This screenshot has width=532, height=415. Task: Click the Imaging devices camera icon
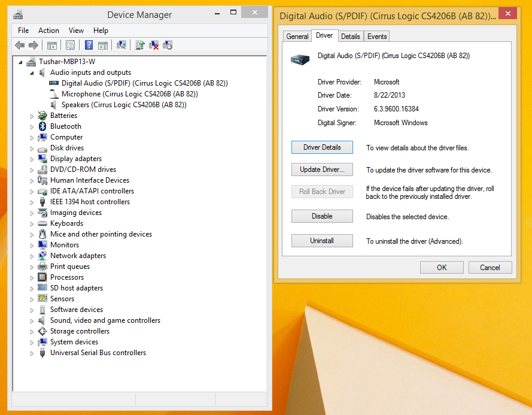pyautogui.click(x=42, y=213)
